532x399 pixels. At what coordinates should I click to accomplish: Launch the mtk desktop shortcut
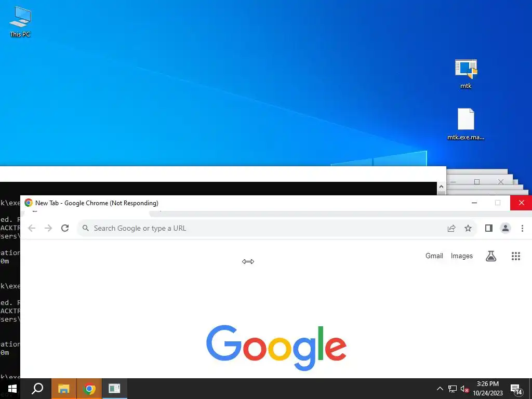point(465,74)
